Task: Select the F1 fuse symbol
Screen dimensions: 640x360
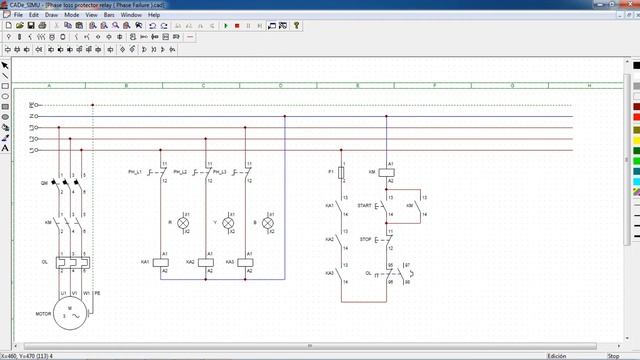Action: pos(341,173)
